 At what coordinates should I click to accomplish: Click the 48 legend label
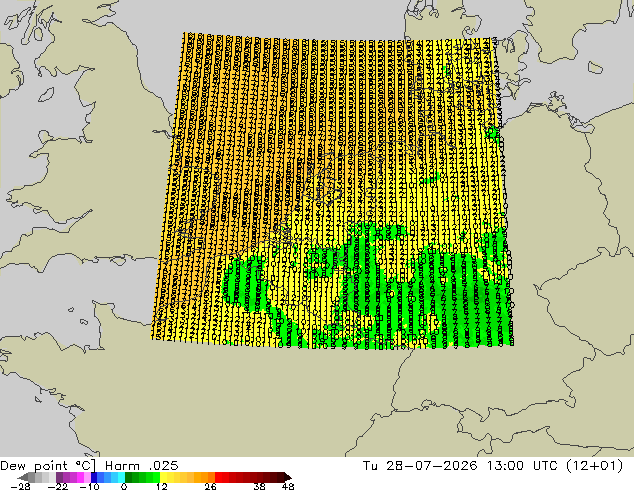[x=288, y=486]
